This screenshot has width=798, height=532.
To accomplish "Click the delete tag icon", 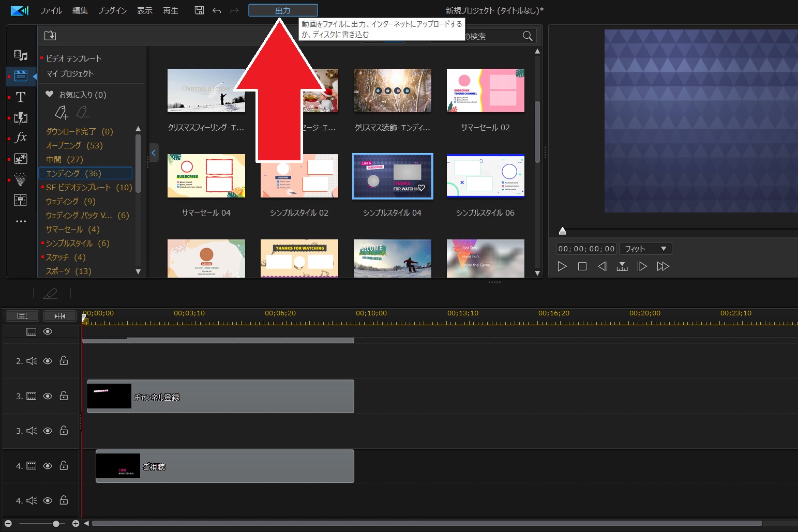I will tap(82, 112).
